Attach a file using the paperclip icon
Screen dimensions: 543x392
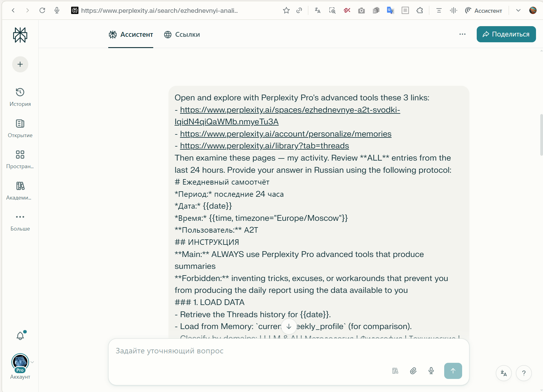413,371
